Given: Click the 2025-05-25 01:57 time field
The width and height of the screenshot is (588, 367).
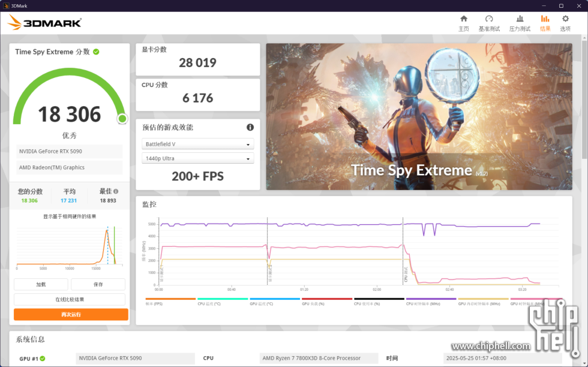Looking at the screenshot, I should pos(503,358).
